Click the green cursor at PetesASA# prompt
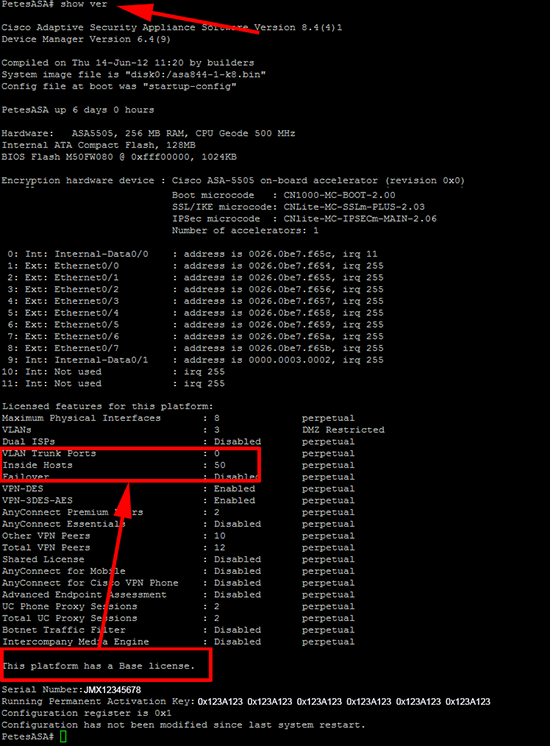Viewport: 550px width, 746px height. 63,736
